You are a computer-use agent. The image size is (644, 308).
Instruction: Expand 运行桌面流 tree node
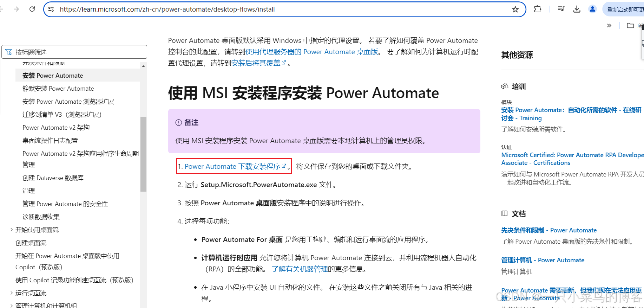pyautogui.click(x=12, y=293)
